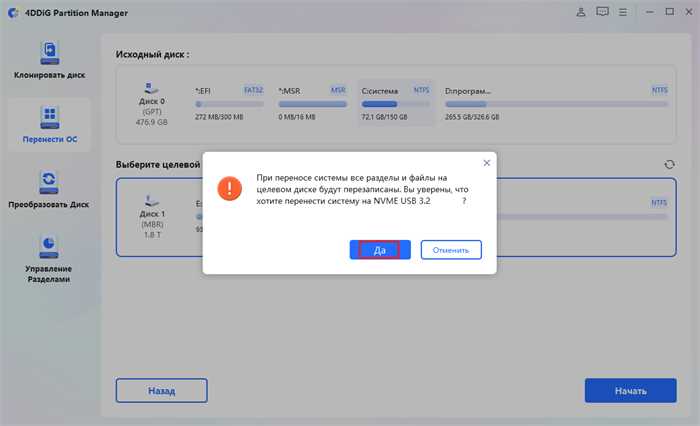The height and width of the screenshot is (426, 700).
Task: Select Диск 0 (GPT) source disk icon
Action: pos(151,88)
